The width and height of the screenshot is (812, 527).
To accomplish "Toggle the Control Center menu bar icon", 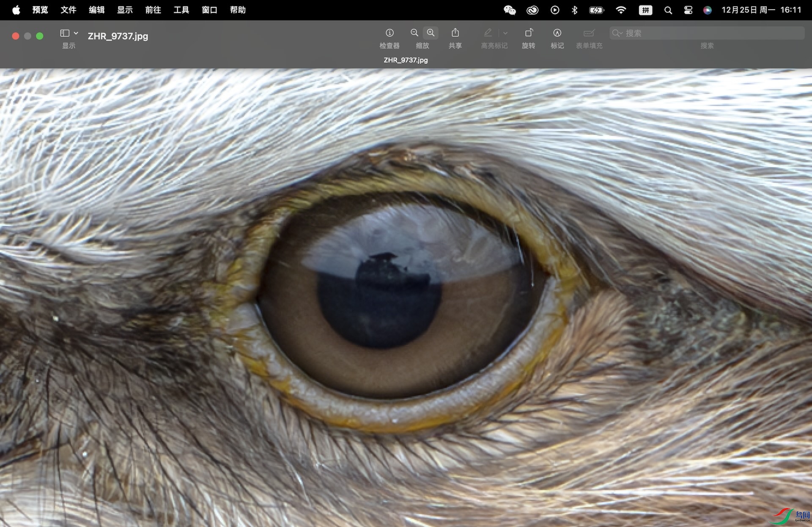I will coord(688,10).
